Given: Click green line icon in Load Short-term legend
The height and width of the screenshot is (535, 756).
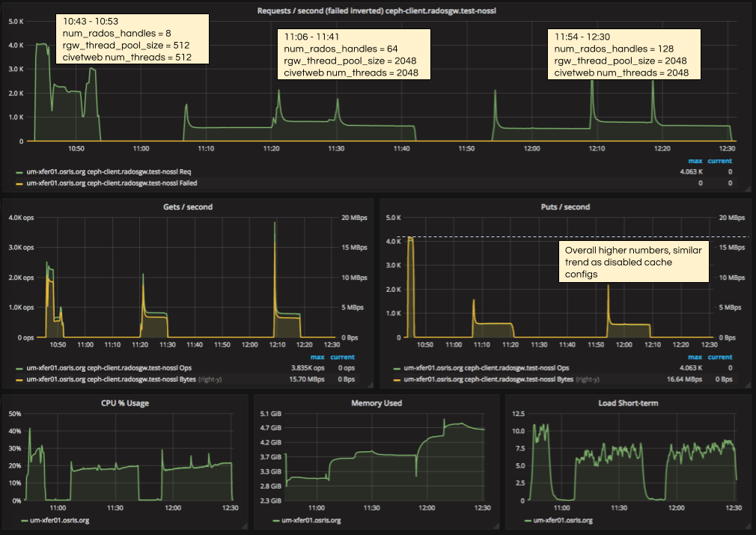Looking at the screenshot, I should (x=528, y=520).
